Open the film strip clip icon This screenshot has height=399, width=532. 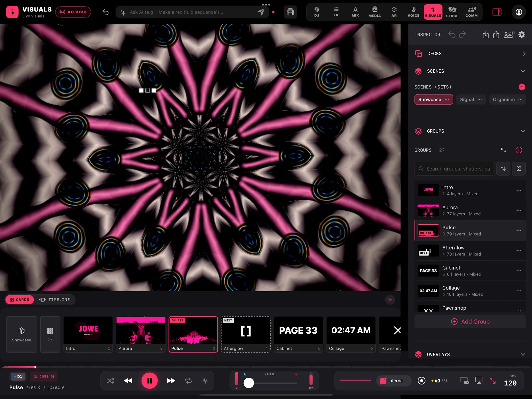point(290,12)
